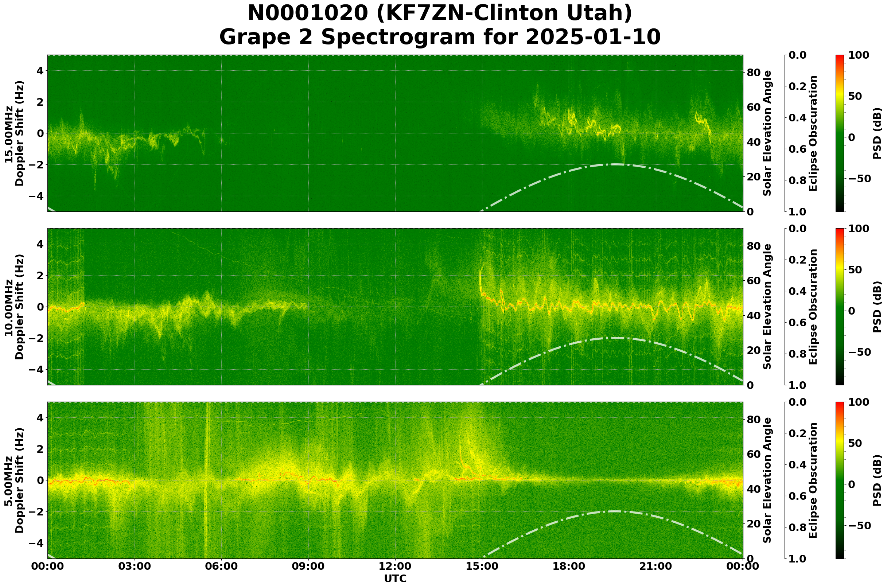Click the bottom panel Solar Elevation Angle label
This screenshot has width=887, height=588.
coord(767,480)
